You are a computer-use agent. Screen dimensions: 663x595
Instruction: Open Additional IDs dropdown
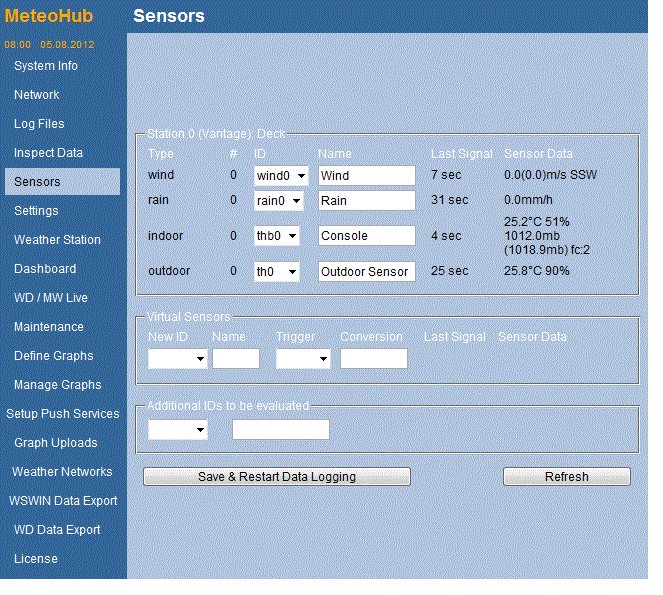[x=178, y=430]
